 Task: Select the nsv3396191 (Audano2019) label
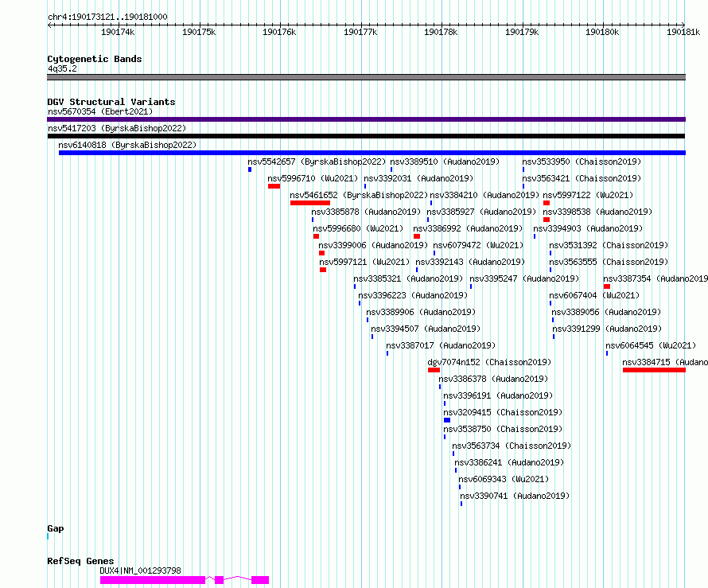[498, 395]
